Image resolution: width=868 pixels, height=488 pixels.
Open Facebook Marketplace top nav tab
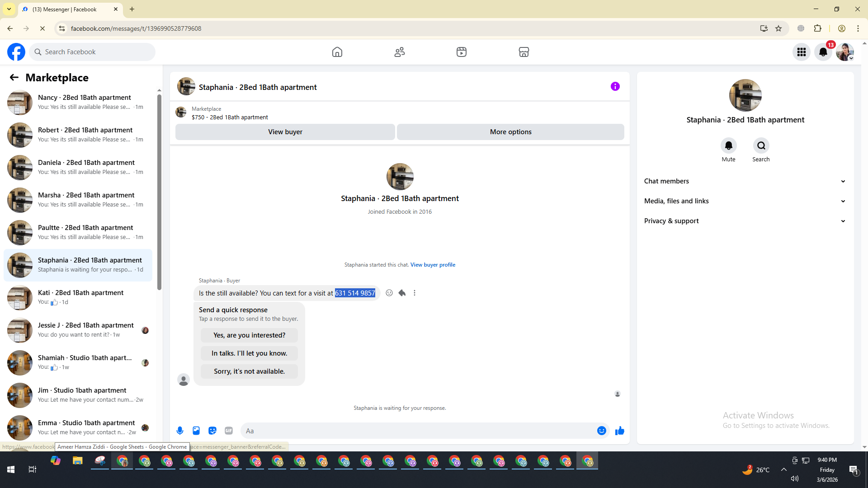tap(524, 52)
